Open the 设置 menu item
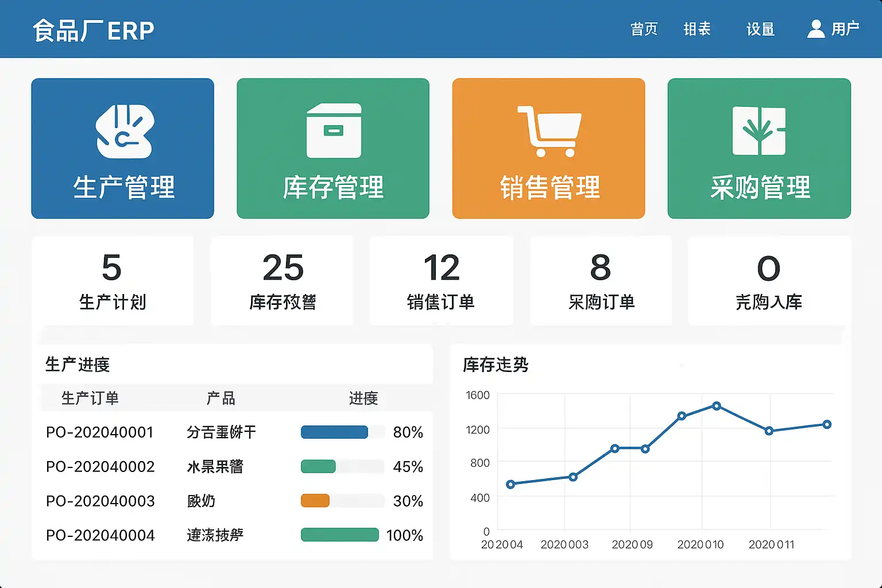Screen dimensions: 882x588 tap(760, 29)
